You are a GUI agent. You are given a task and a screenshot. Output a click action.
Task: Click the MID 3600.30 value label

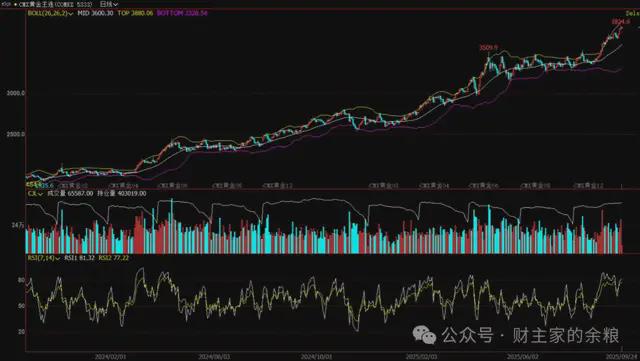(96, 13)
